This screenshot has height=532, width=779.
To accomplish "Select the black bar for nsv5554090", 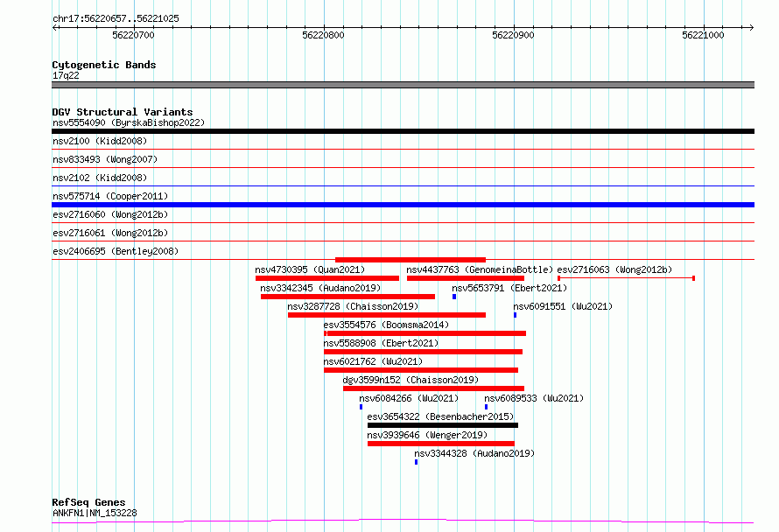I will 403,131.
